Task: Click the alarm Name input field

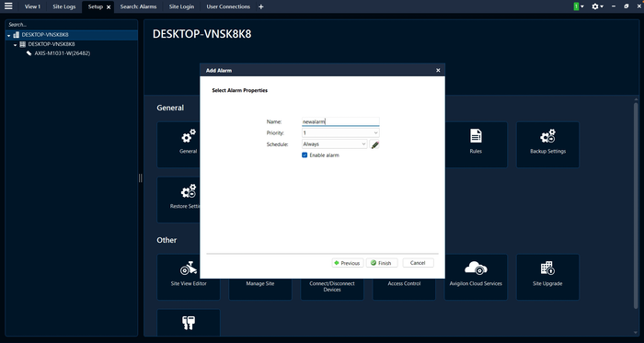Action: point(340,122)
